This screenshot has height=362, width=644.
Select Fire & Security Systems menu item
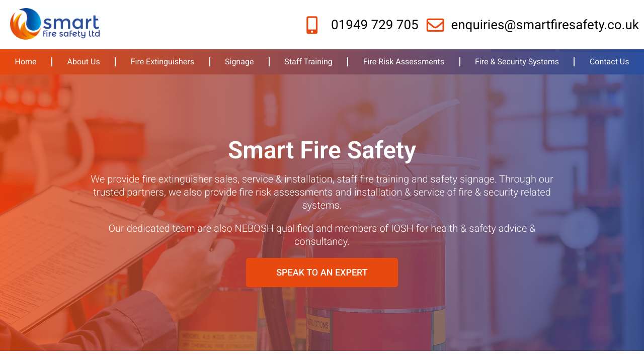(517, 62)
